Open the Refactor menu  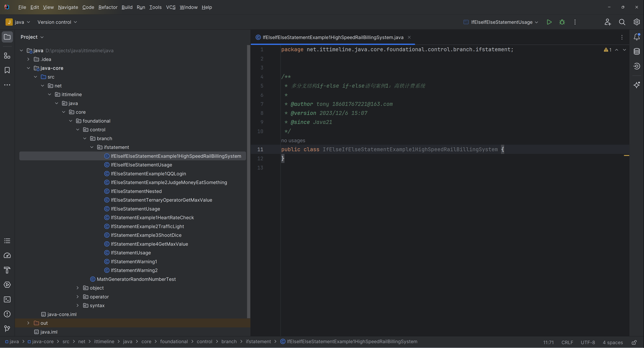tap(108, 7)
